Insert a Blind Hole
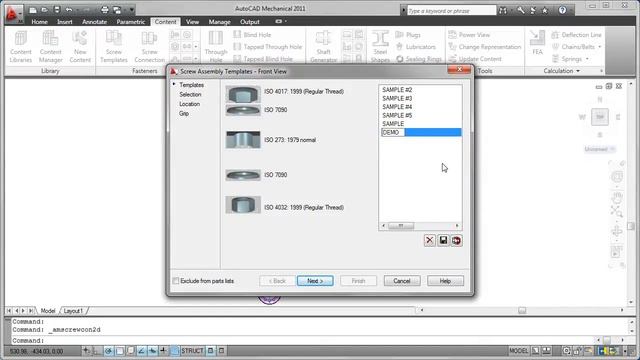Screen dimensions: 640x360 click(252, 35)
